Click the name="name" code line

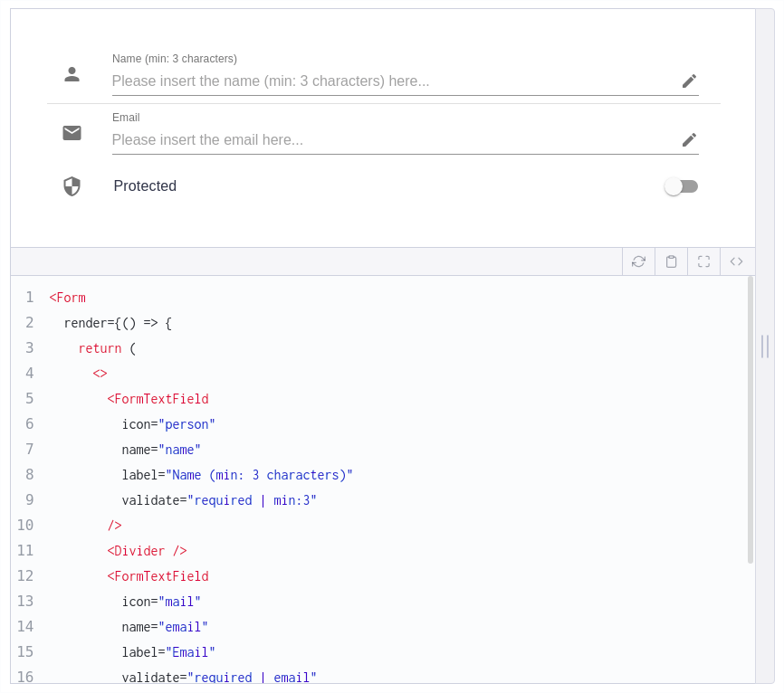point(161,450)
